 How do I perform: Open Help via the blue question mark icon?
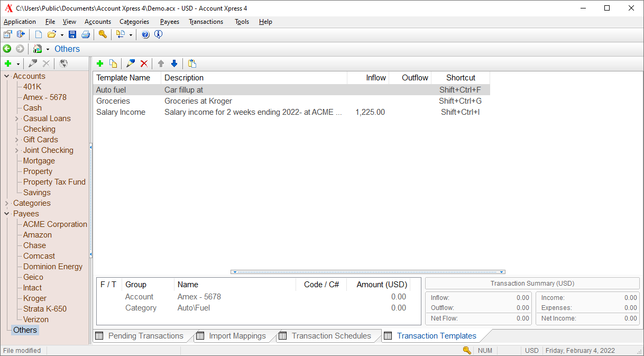click(145, 34)
